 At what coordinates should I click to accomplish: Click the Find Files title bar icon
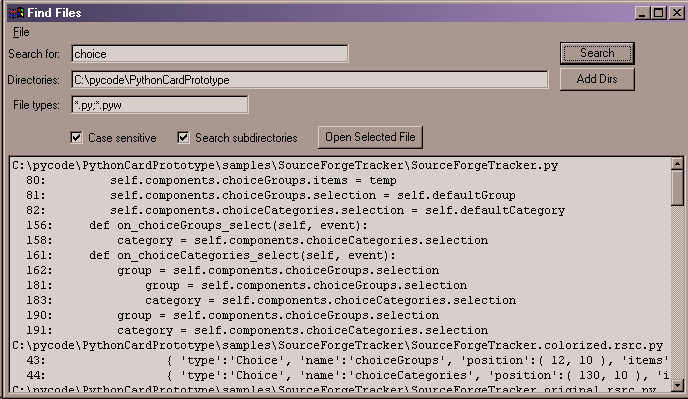pyautogui.click(x=16, y=13)
